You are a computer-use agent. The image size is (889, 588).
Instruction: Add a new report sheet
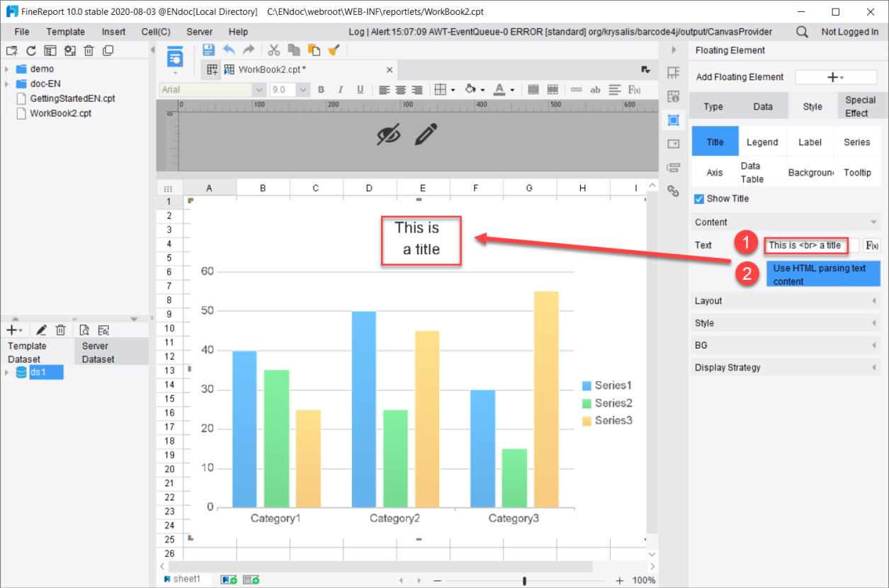pyautogui.click(x=230, y=579)
